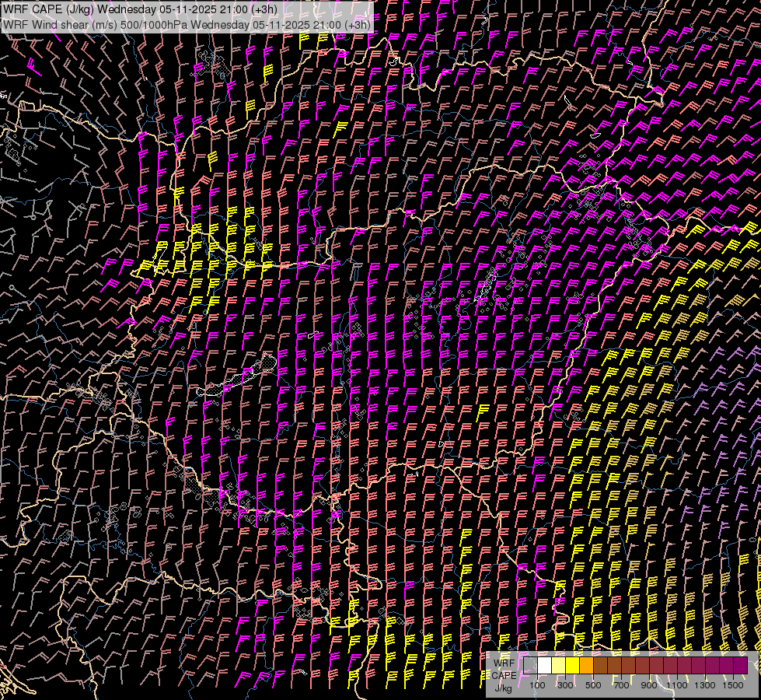This screenshot has width=761, height=700.
Task: Click the brown 500–600 legend swatch
Action: (600, 666)
